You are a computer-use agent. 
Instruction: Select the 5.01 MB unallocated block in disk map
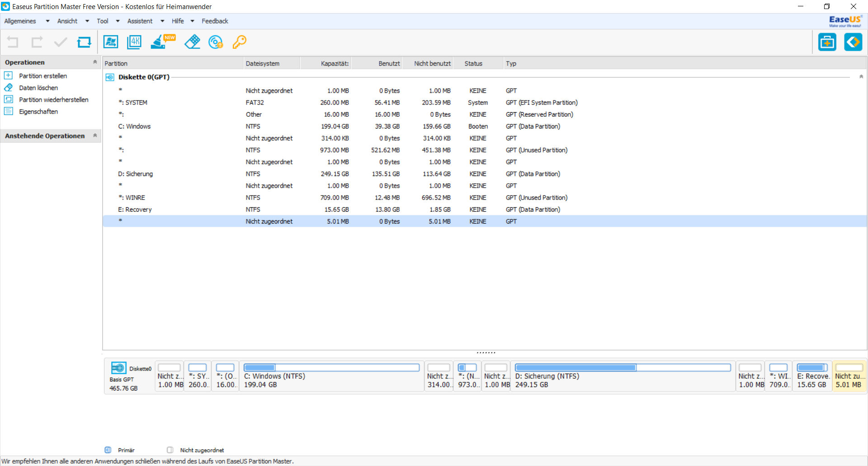click(850, 376)
